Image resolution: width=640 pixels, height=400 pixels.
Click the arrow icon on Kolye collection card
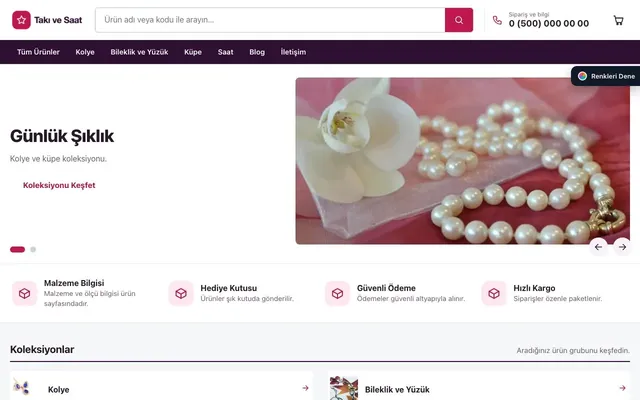pyautogui.click(x=305, y=388)
